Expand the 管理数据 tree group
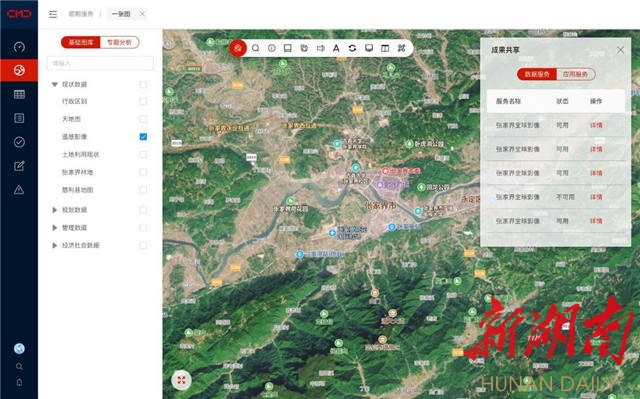Viewport: 640px width, 399px height. 54,228
